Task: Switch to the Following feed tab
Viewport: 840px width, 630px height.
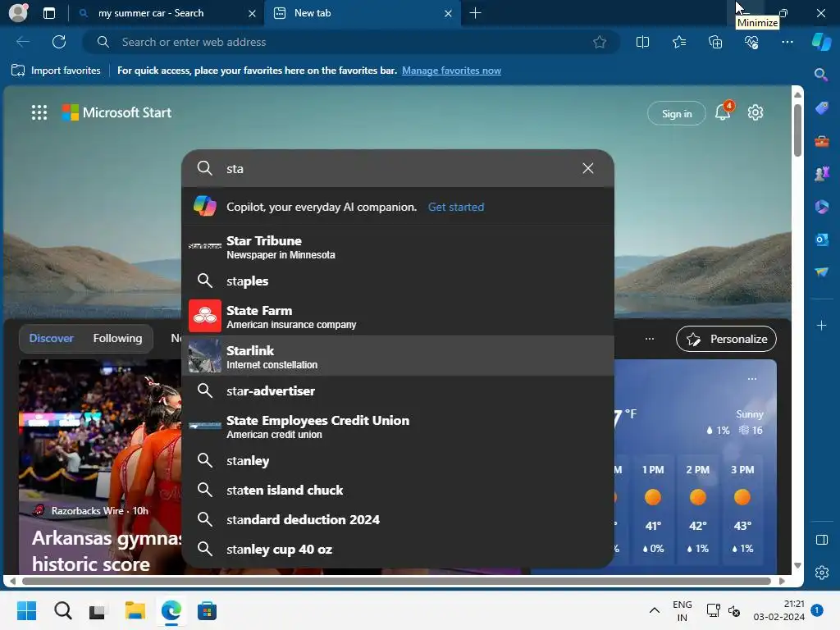Action: (117, 338)
